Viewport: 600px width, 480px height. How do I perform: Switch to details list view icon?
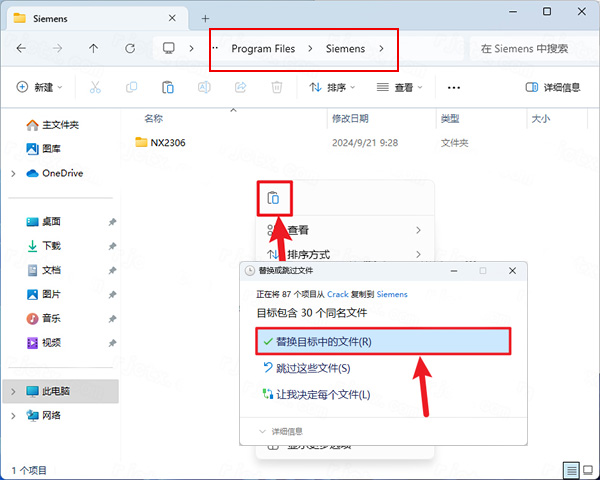(571, 470)
